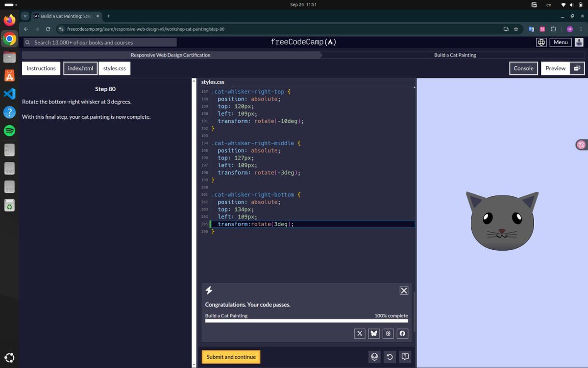Screen dimensions: 588x368
Task: Click the pink floating extension badge
Action: pos(581,144)
